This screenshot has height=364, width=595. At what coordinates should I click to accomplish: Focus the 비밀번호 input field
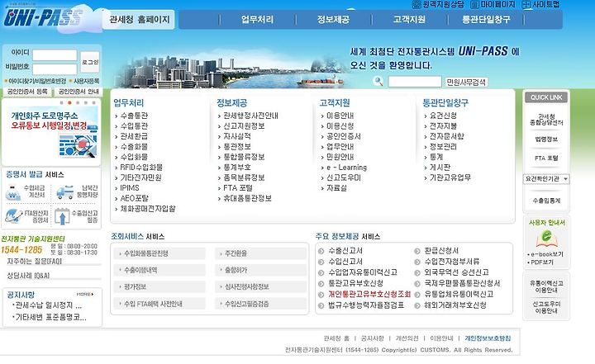[x=55, y=69]
